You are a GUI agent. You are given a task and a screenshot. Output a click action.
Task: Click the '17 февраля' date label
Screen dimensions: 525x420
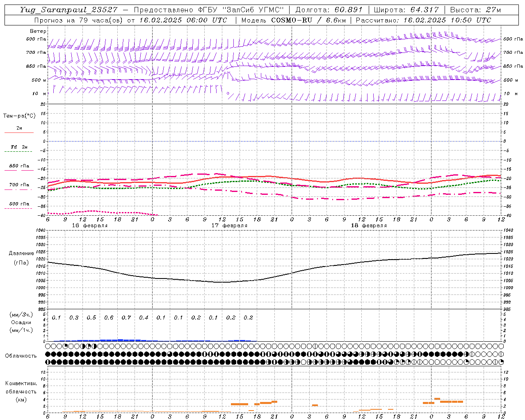pos(229,226)
